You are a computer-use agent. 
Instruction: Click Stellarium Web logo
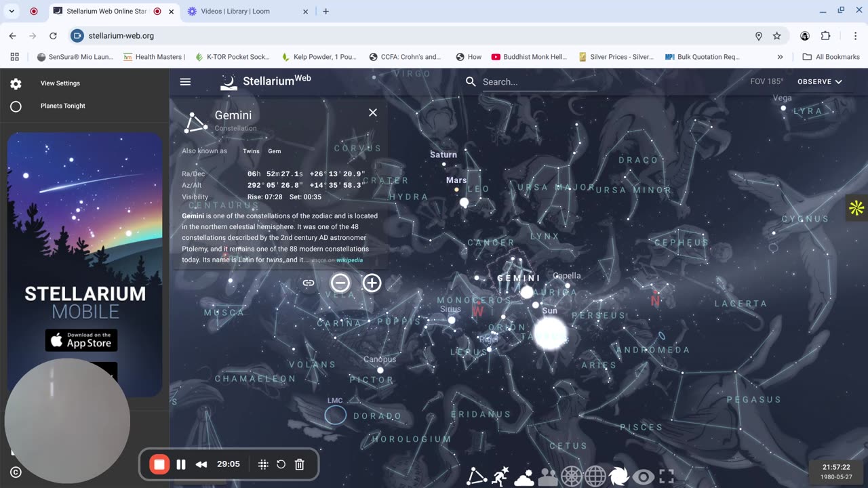pyautogui.click(x=266, y=81)
